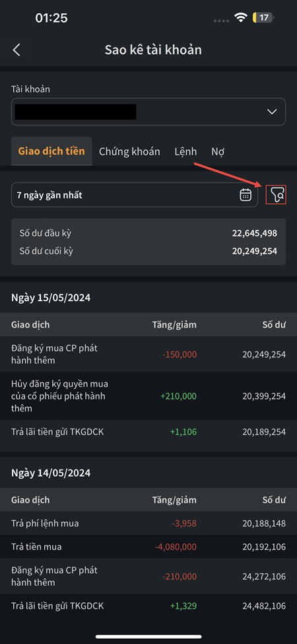The image size is (297, 644).
Task: Open the filter search icon
Action: 276,195
